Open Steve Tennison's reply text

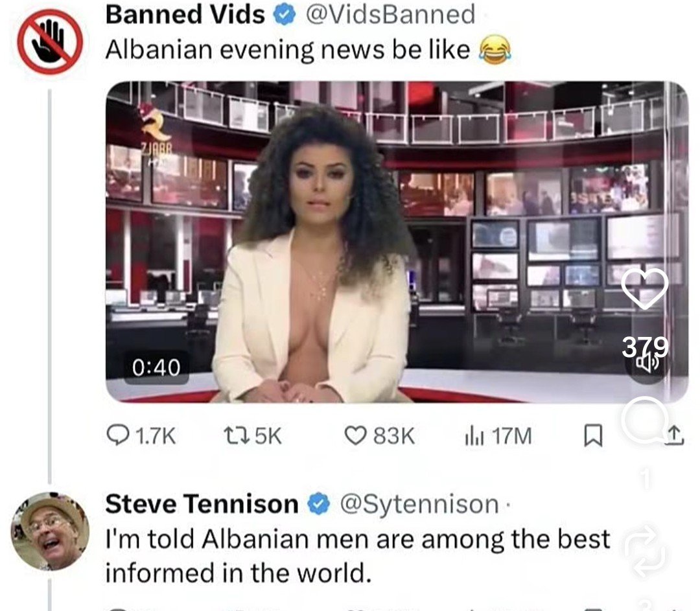357,556
